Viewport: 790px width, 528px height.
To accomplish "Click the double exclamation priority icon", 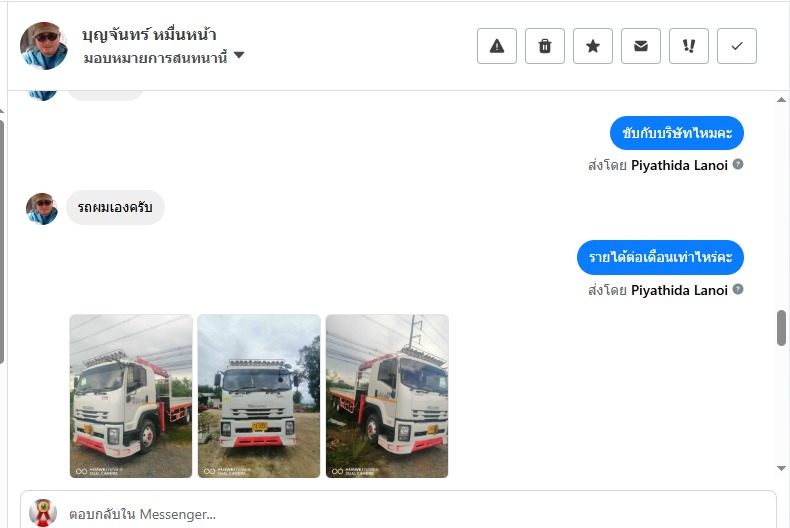I will (689, 46).
